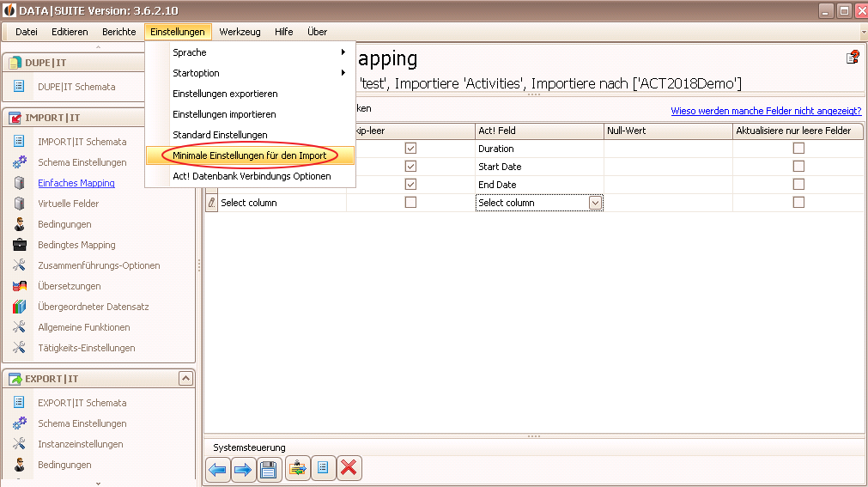This screenshot has width=868, height=487.
Task: Click the red X delete icon
Action: (349, 469)
